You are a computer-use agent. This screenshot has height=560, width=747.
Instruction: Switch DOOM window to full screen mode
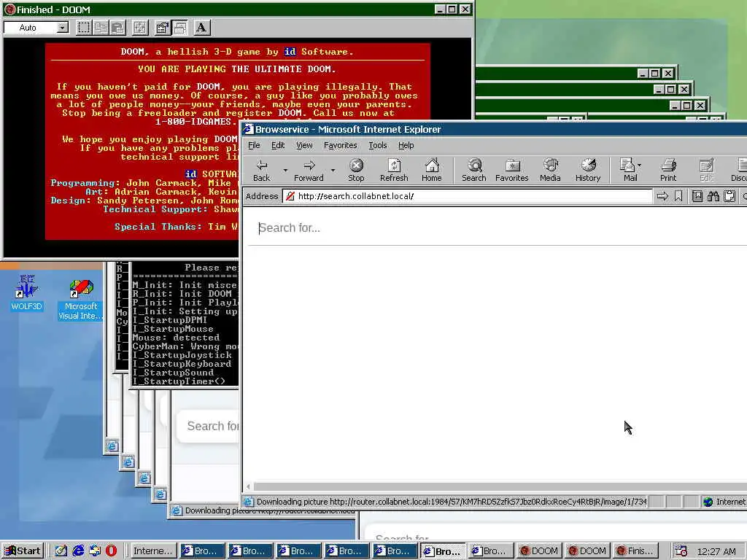[139, 28]
